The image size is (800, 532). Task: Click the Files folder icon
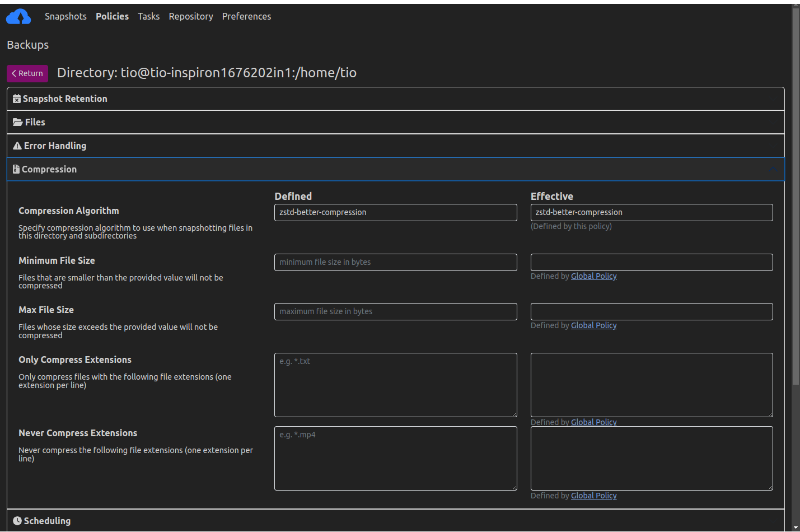[18, 122]
